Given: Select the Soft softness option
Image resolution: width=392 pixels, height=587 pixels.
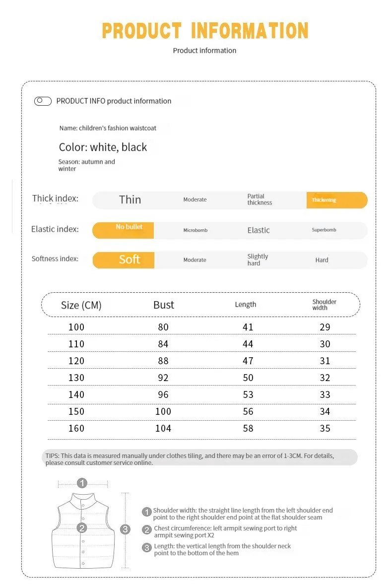Looking at the screenshot, I should (x=123, y=260).
